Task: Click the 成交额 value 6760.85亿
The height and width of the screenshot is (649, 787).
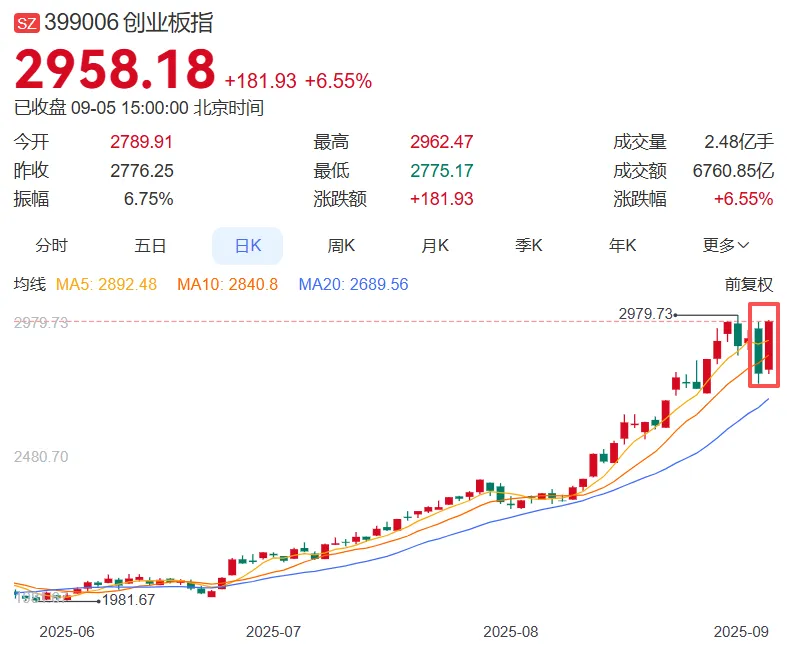Action: click(x=733, y=171)
